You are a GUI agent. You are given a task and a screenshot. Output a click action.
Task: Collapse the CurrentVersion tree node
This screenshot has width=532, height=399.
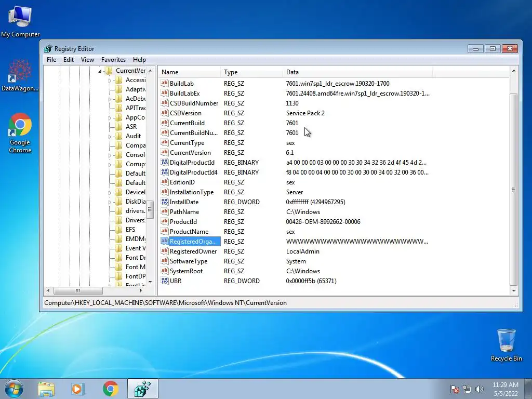coord(100,71)
